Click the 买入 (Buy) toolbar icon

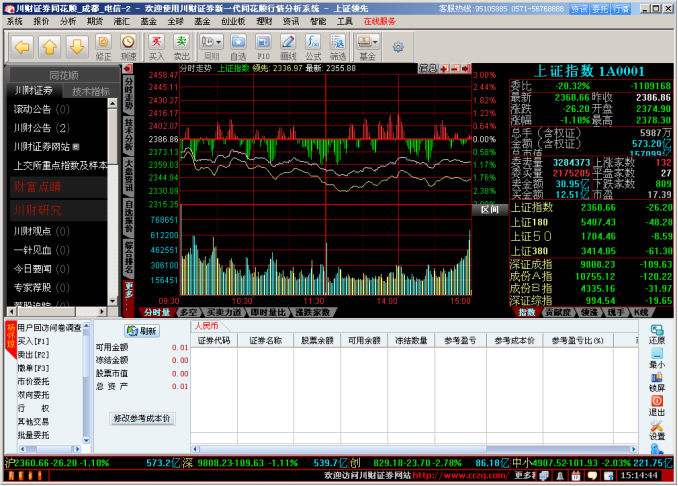(x=156, y=45)
